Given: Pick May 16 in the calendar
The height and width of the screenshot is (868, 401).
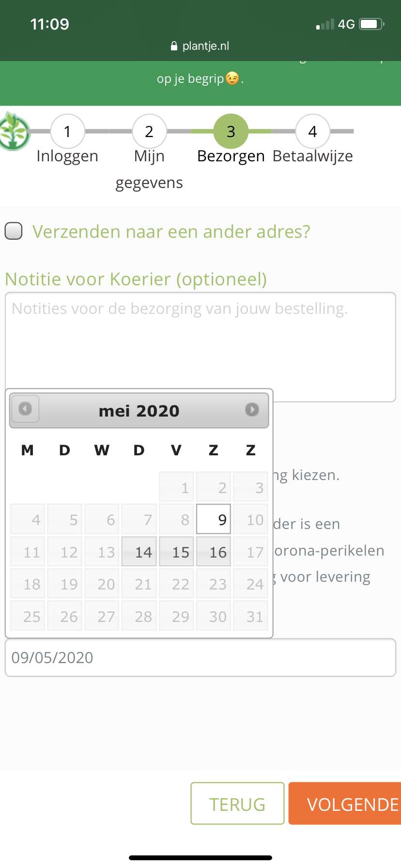Looking at the screenshot, I should coord(214,552).
